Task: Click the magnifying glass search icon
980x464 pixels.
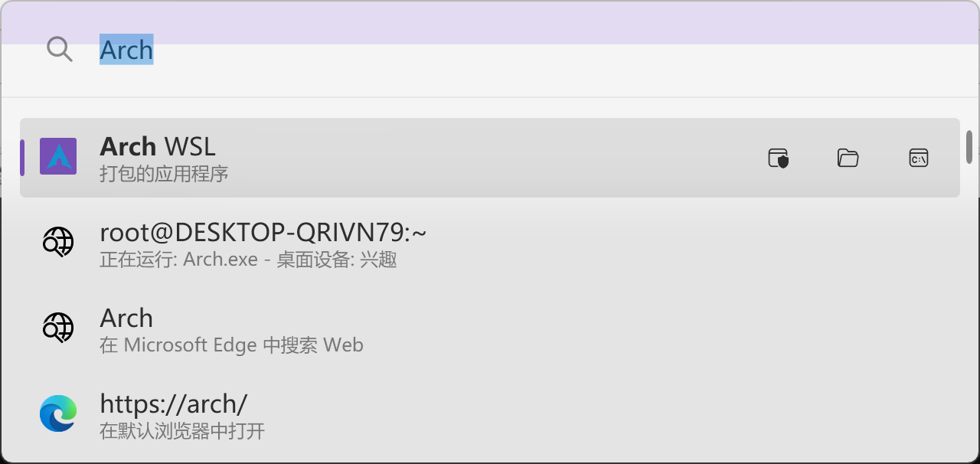Action: (x=59, y=50)
